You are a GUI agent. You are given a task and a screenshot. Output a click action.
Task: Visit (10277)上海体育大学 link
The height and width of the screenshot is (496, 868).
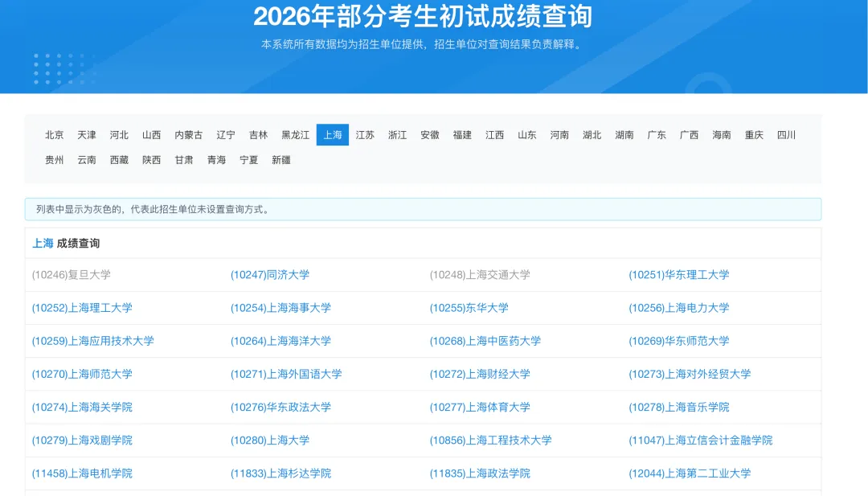coord(480,408)
